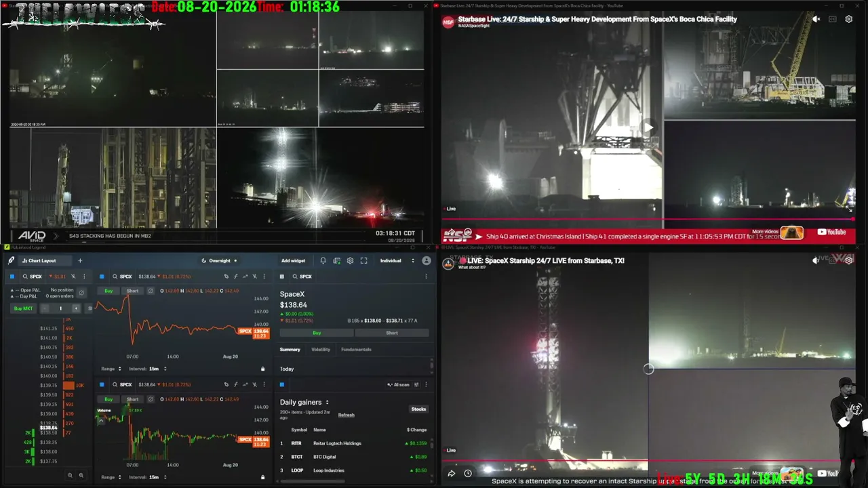This screenshot has width=868, height=488.
Task: Click the SPCX symbol search in order ladder
Action: pos(32,277)
